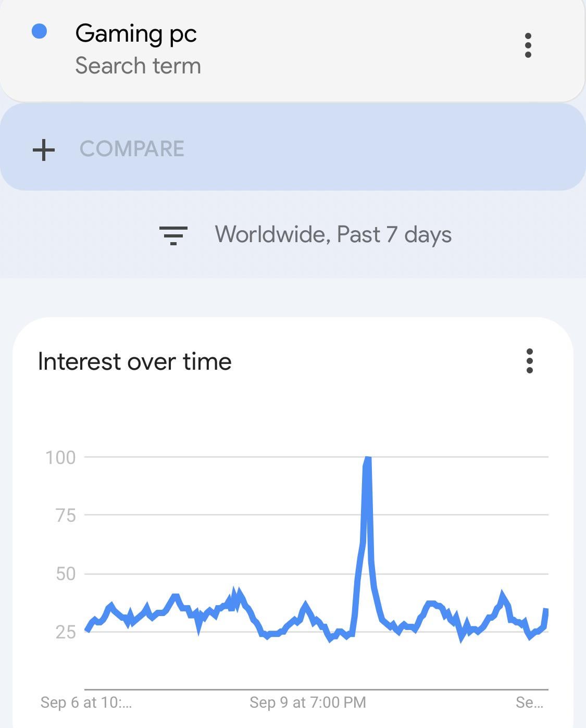586x728 pixels.
Task: Click the COMPARE field text
Action: point(132,149)
